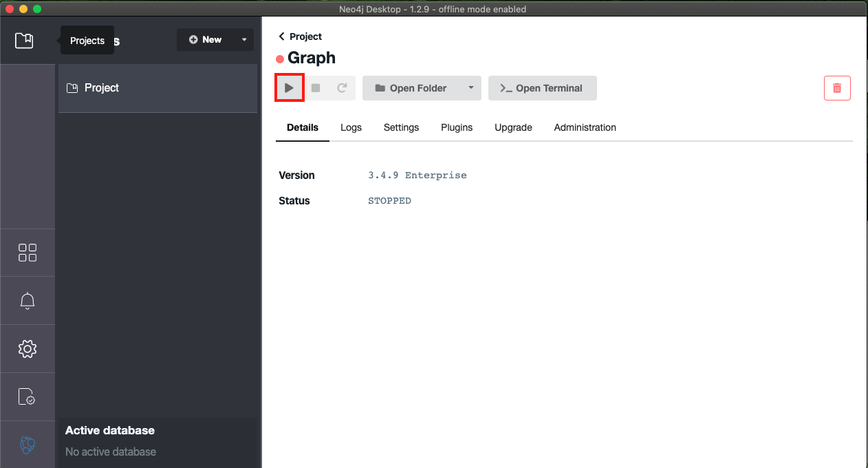Switch to the Logs tab
868x468 pixels.
pos(351,127)
